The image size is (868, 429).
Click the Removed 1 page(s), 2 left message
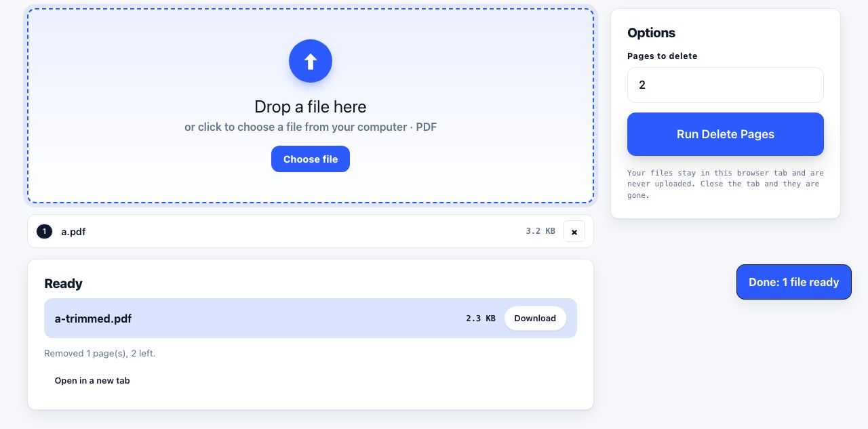pyautogui.click(x=100, y=353)
